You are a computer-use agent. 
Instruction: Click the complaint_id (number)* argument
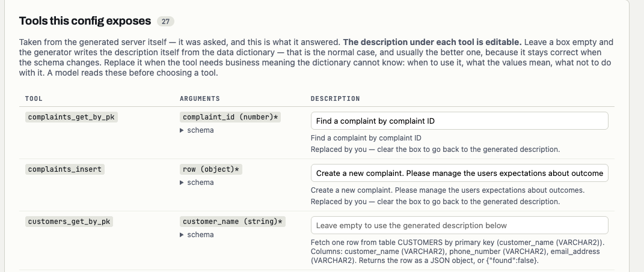point(230,117)
